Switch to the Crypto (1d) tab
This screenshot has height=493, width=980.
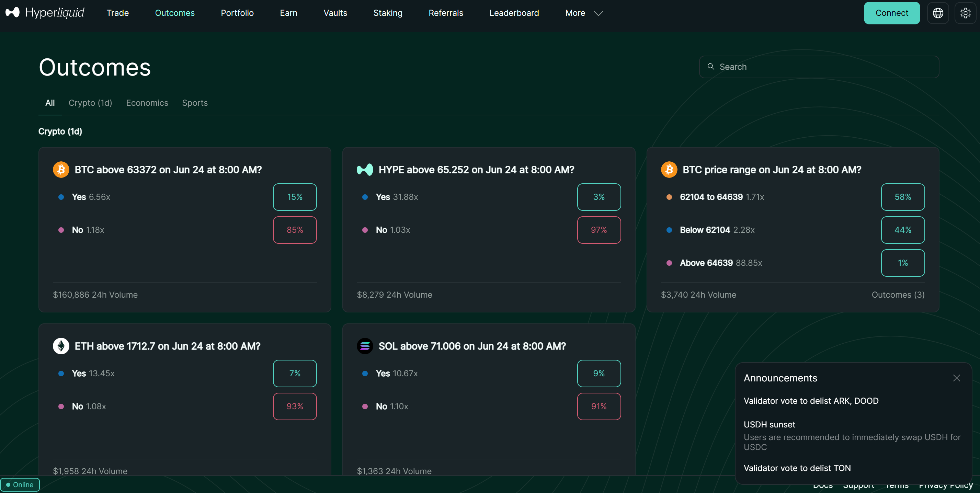pyautogui.click(x=90, y=103)
